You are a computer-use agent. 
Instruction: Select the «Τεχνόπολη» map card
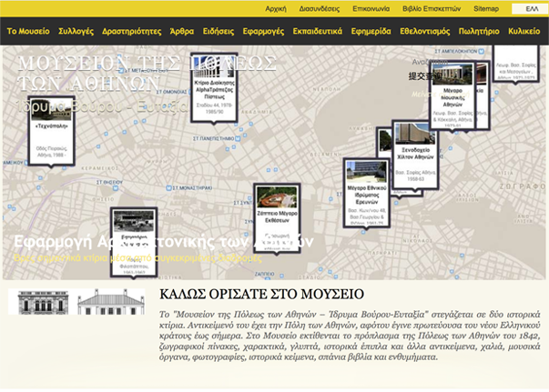(x=52, y=130)
